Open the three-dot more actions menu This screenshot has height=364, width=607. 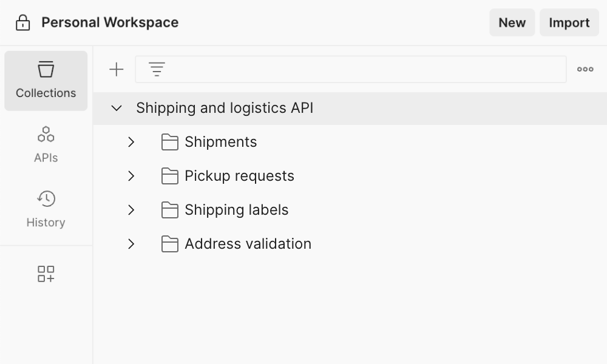(585, 69)
